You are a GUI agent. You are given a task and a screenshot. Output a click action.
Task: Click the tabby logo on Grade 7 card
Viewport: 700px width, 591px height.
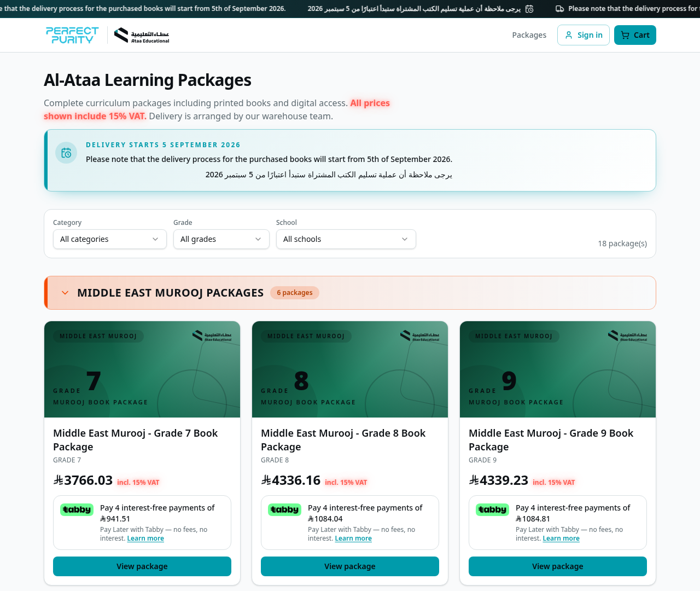click(77, 510)
